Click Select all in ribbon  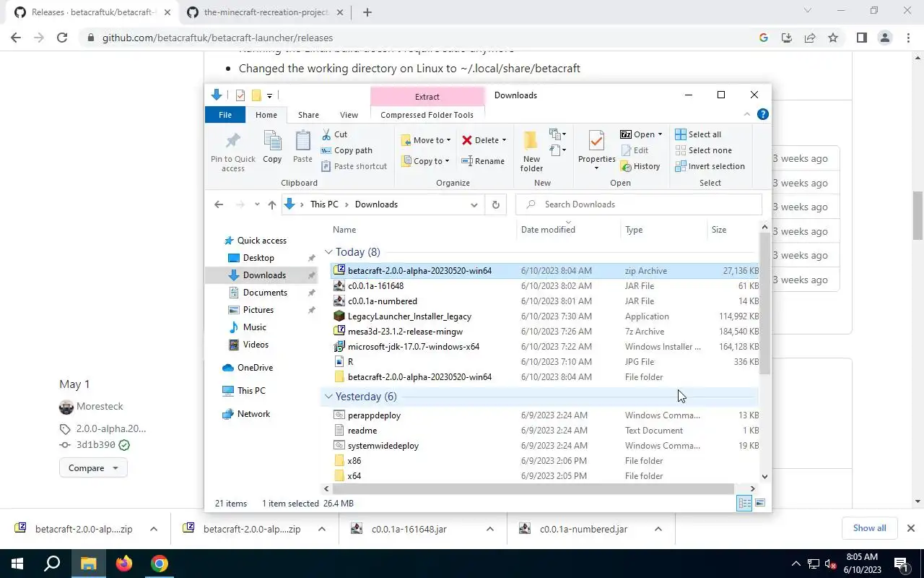click(x=698, y=134)
